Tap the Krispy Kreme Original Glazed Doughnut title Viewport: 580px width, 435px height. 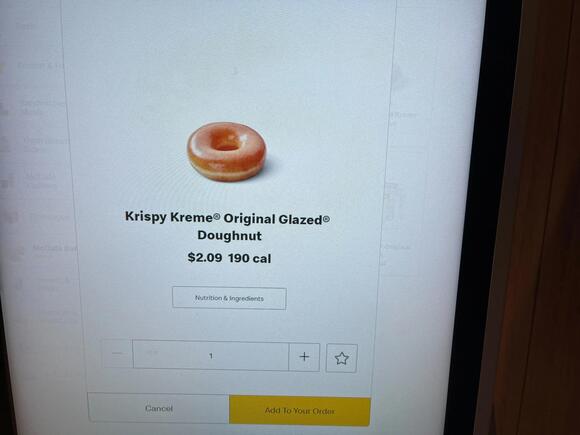tap(227, 226)
